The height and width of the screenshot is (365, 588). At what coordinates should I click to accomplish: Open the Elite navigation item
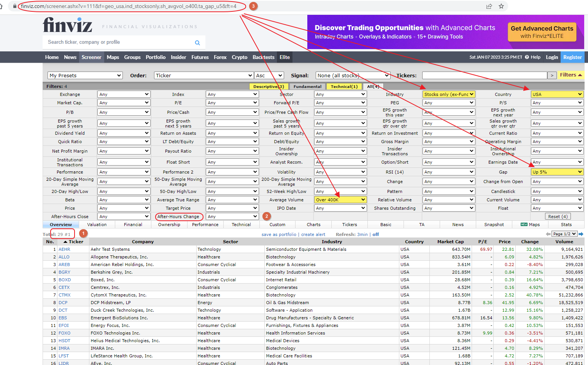tap(285, 57)
